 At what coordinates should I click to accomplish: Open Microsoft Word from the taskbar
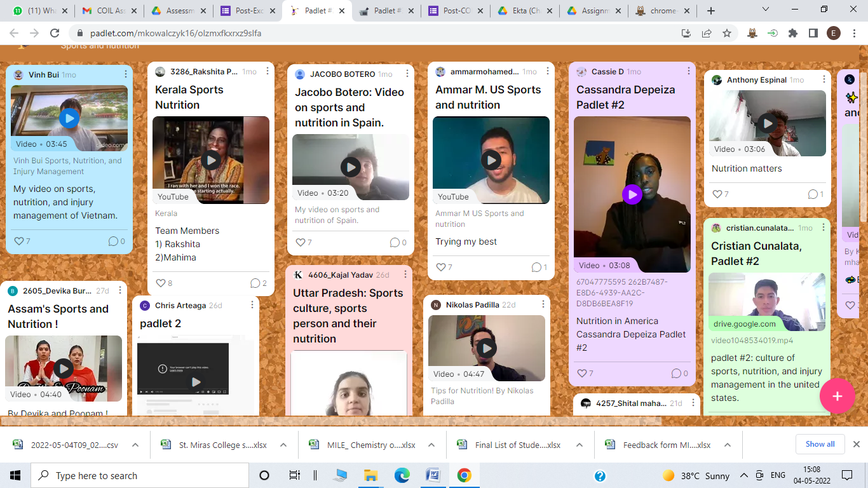coord(433,475)
